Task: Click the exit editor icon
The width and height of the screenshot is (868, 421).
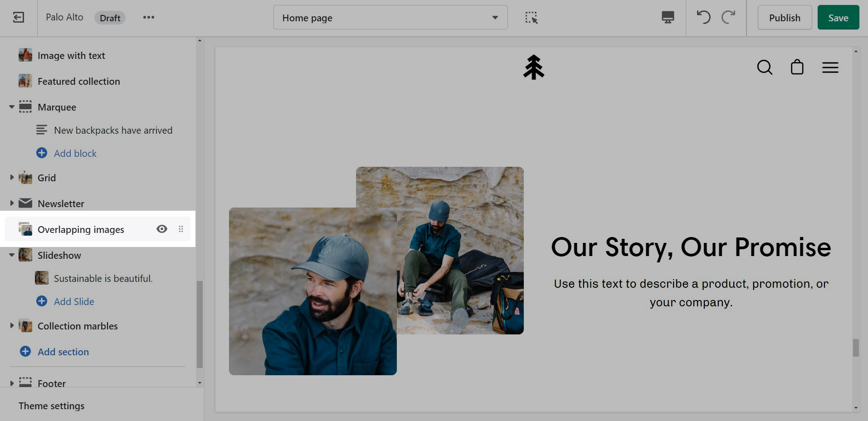Action: point(19,18)
